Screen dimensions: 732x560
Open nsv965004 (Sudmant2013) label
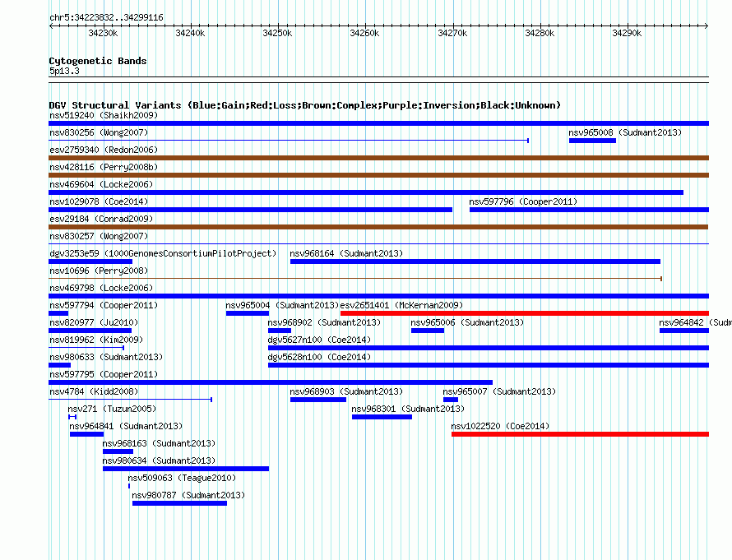(282, 305)
